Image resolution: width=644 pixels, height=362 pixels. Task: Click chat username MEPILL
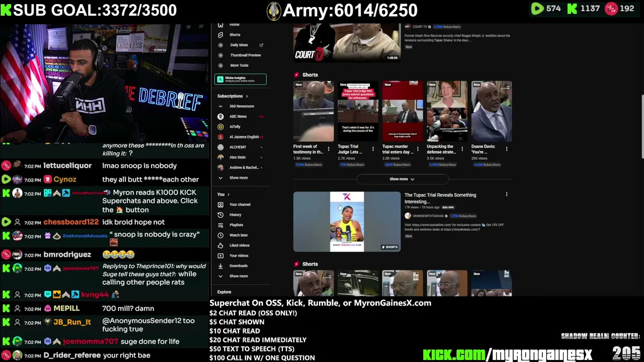point(66,309)
